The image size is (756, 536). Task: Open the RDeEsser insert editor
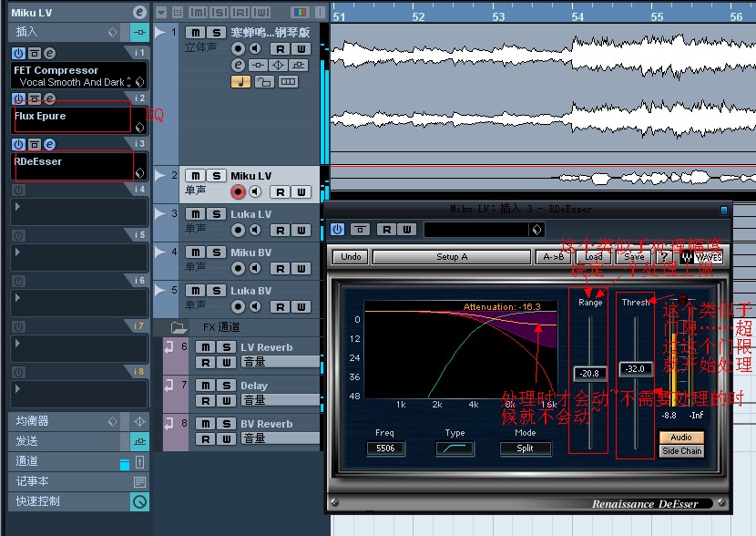pyautogui.click(x=50, y=144)
